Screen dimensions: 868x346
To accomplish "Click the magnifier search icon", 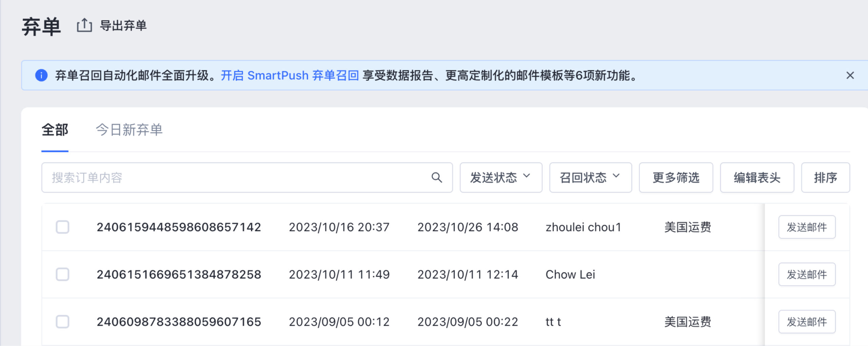I will point(437,177).
